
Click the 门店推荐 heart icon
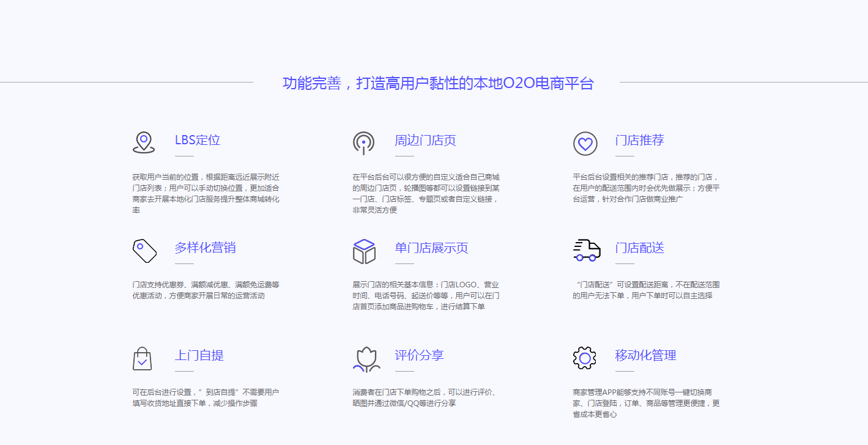[585, 144]
